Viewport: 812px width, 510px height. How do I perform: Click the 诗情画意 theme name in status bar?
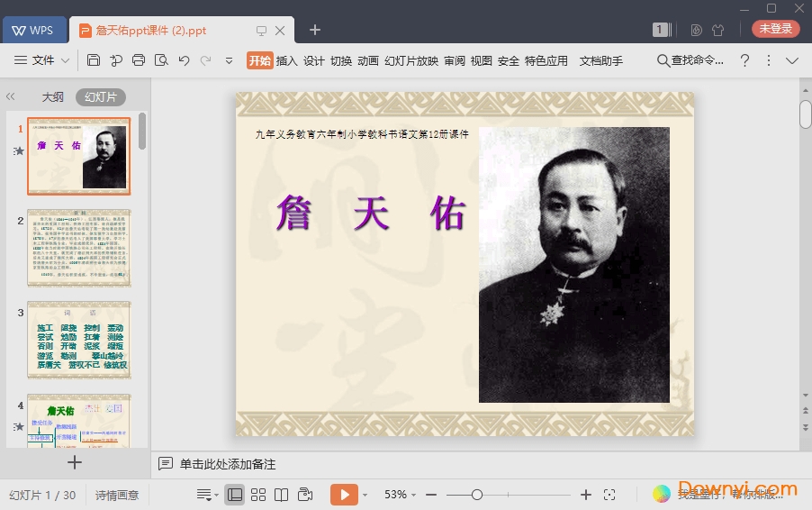pyautogui.click(x=117, y=495)
